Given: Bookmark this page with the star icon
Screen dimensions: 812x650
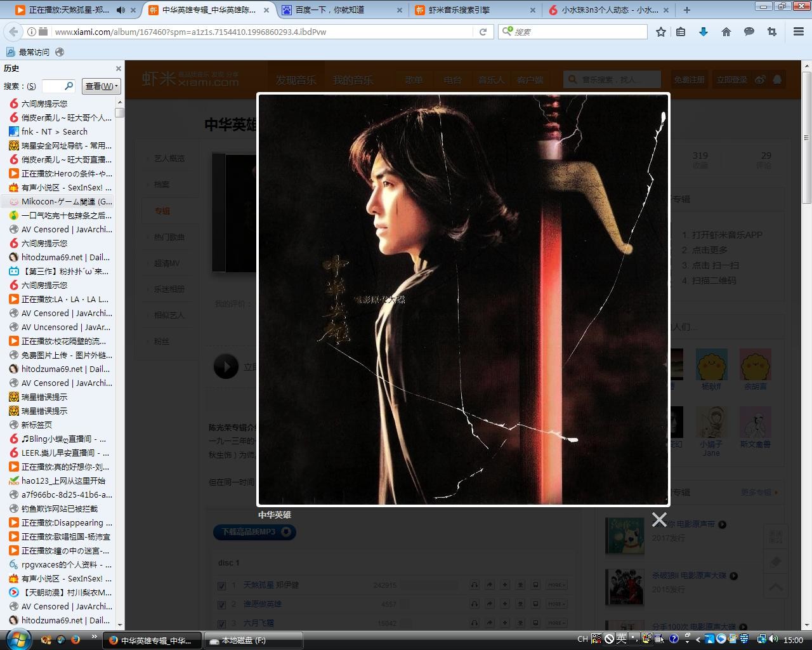Looking at the screenshot, I should coord(660,32).
